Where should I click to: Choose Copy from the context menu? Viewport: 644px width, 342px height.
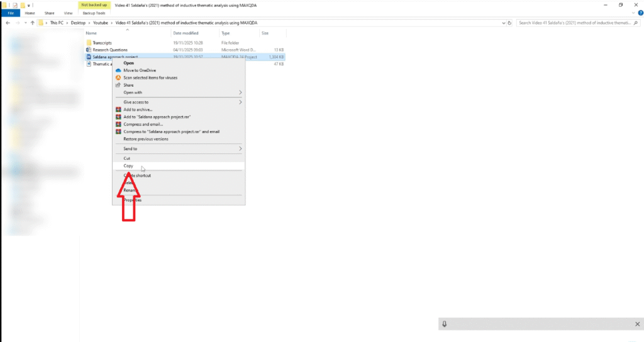point(128,166)
